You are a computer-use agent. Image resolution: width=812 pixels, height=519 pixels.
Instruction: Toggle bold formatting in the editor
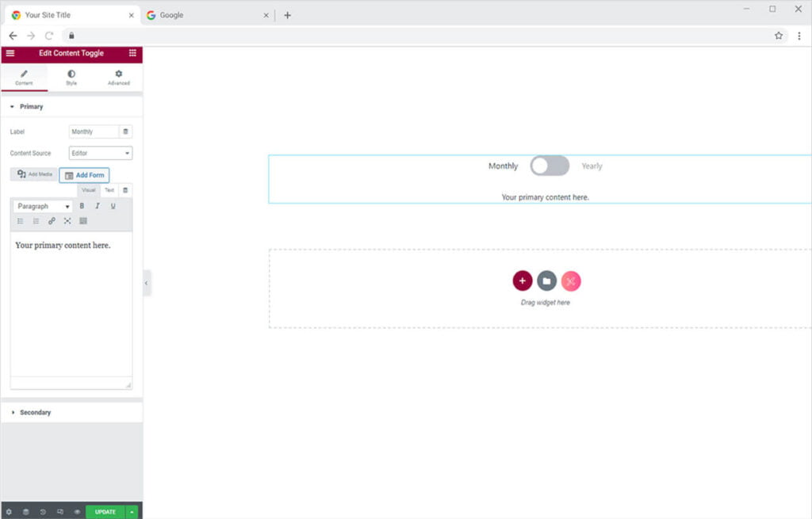click(82, 206)
